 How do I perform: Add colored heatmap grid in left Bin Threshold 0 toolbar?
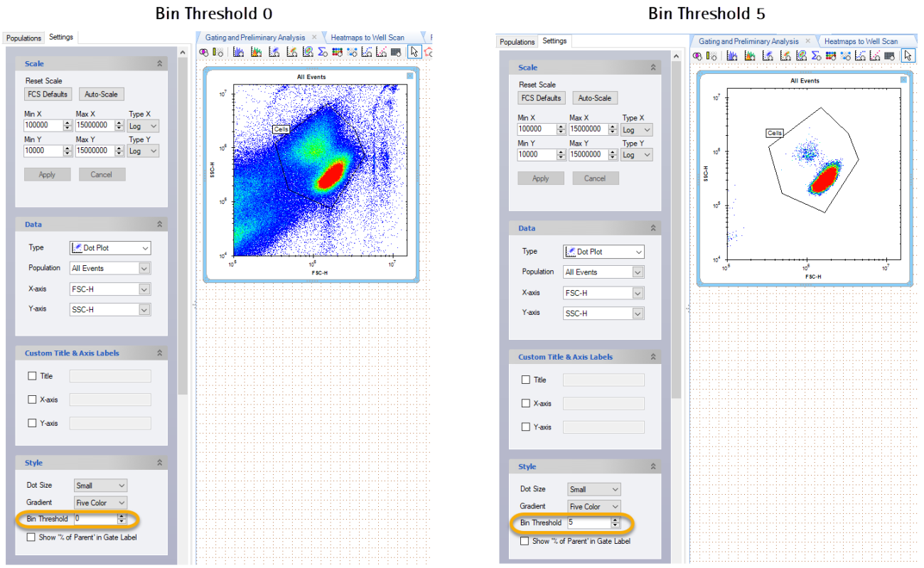click(x=337, y=52)
